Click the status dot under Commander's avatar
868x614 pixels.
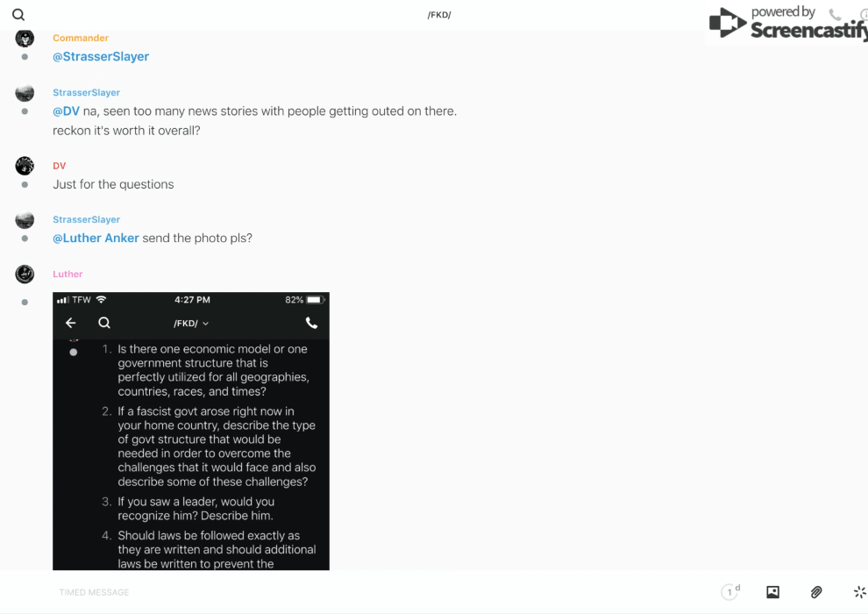(x=25, y=56)
